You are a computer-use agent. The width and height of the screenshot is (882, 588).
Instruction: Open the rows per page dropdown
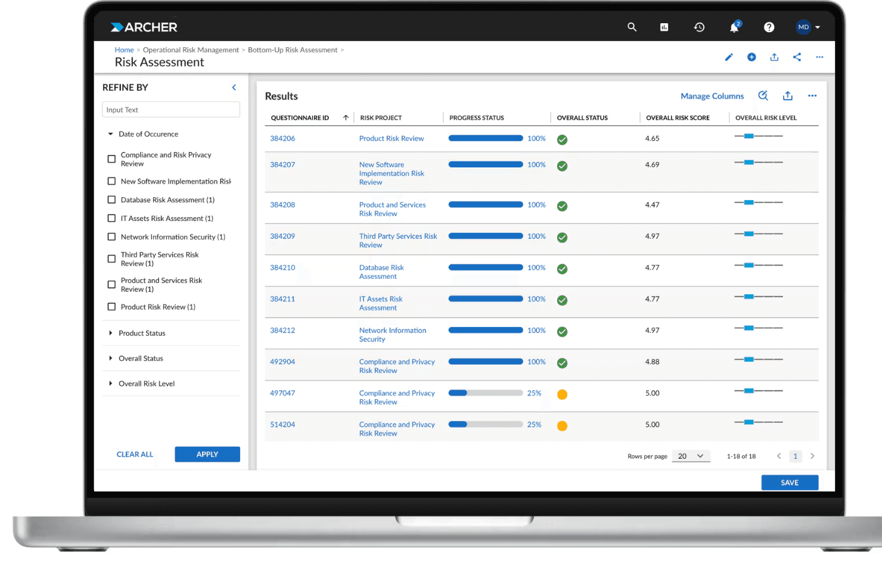(x=691, y=456)
